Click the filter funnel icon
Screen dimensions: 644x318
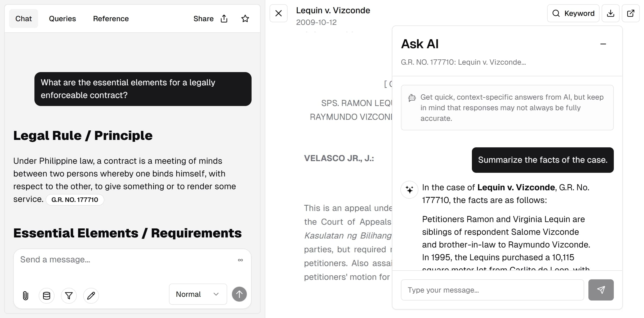pos(69,295)
